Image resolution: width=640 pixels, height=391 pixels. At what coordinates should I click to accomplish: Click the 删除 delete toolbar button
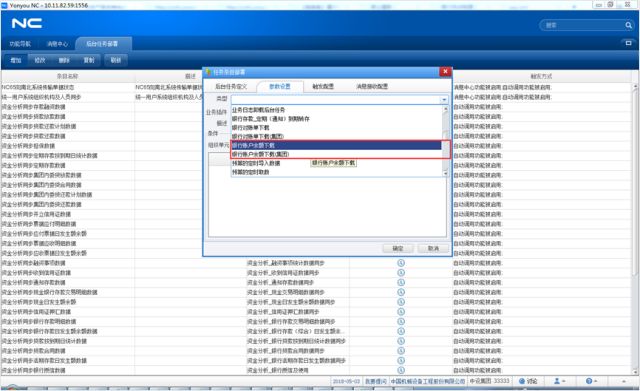[x=64, y=60]
